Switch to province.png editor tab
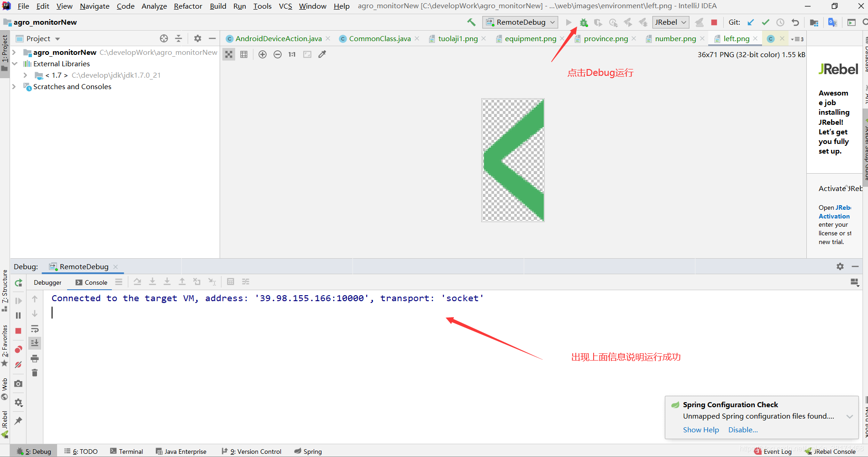This screenshot has height=457, width=868. [x=606, y=39]
